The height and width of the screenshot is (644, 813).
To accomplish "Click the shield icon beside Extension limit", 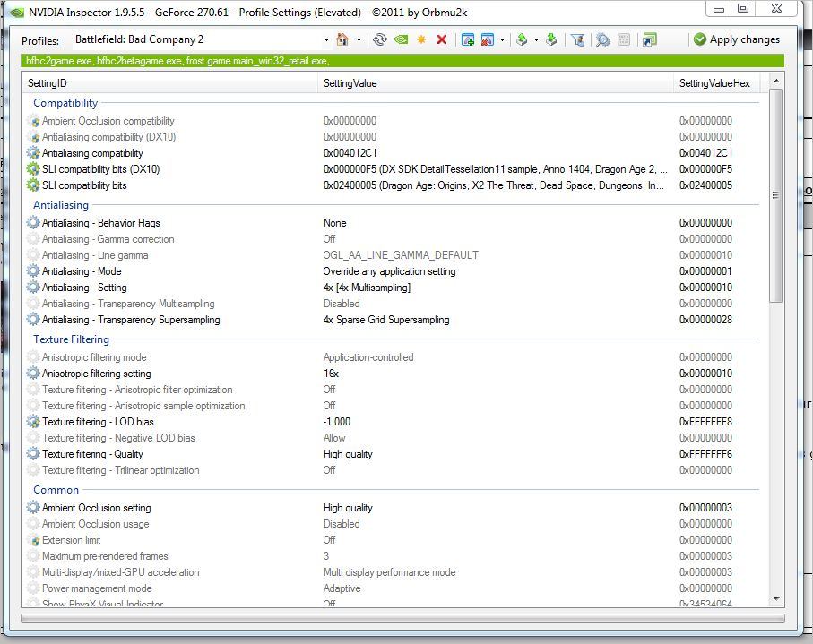I will point(34,540).
